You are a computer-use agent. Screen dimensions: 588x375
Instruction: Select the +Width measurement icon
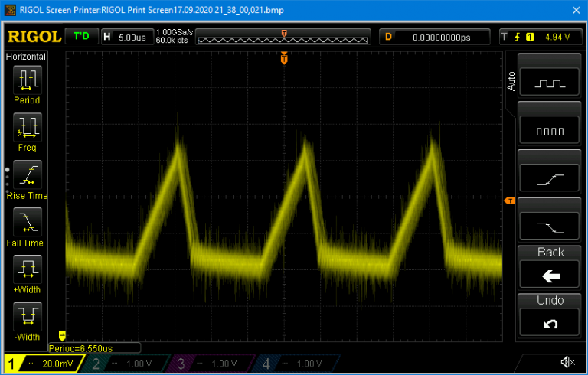point(28,269)
